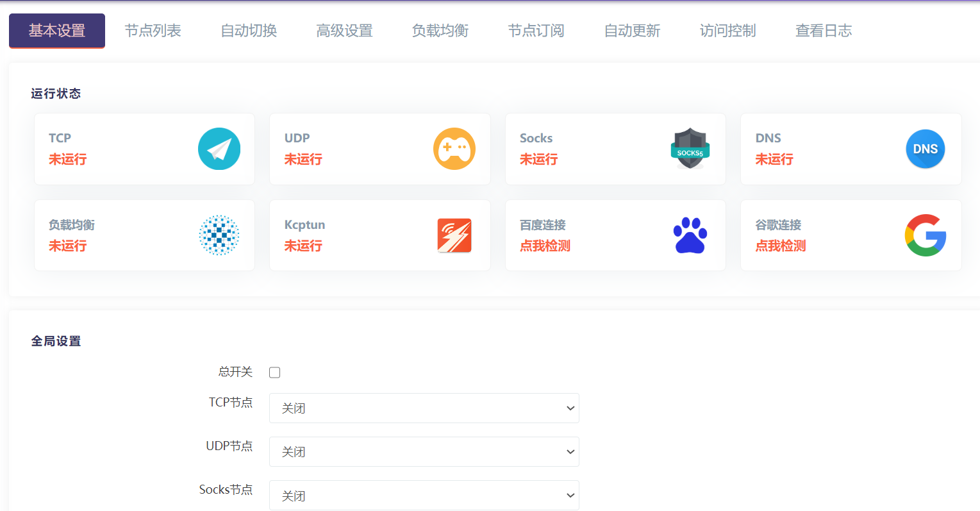The width and height of the screenshot is (980, 511).
Task: Click the TCP Telegram icon
Action: point(219,149)
